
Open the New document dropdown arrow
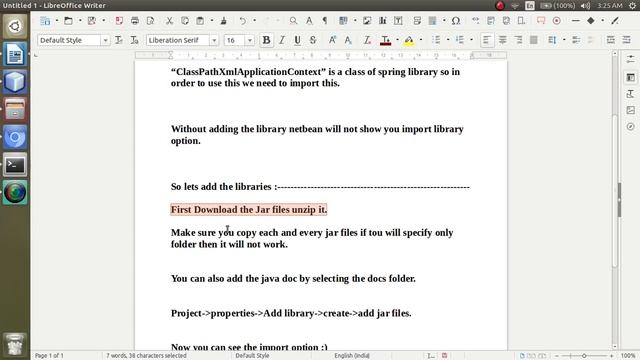[x=57, y=21]
